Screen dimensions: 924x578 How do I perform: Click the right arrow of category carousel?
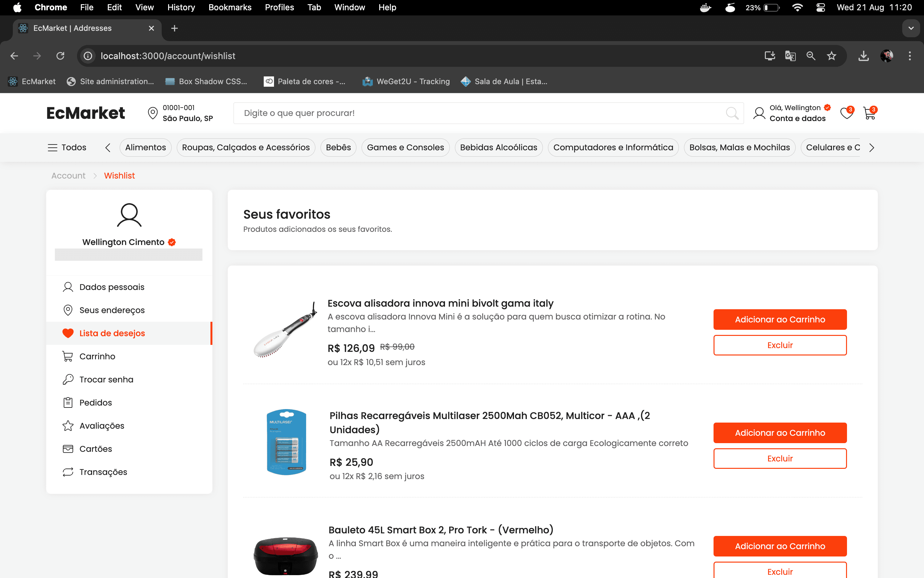871,148
